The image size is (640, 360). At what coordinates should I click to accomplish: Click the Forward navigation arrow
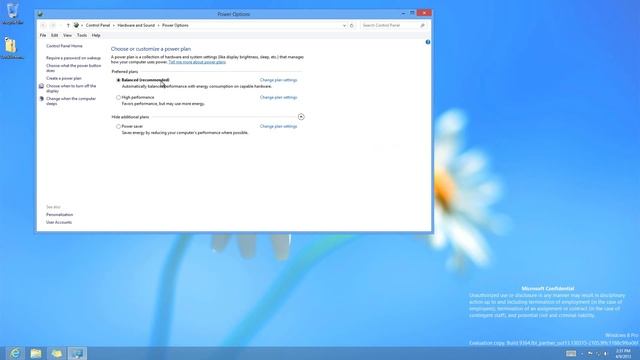click(x=53, y=25)
